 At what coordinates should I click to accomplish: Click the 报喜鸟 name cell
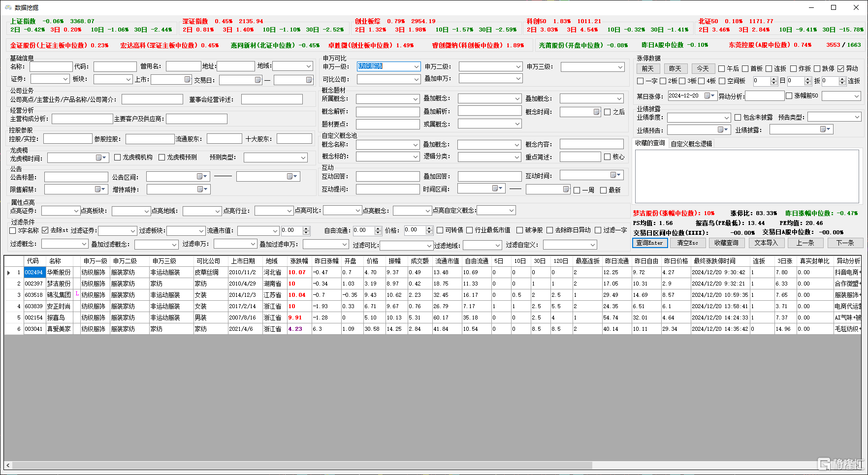pyautogui.click(x=59, y=317)
